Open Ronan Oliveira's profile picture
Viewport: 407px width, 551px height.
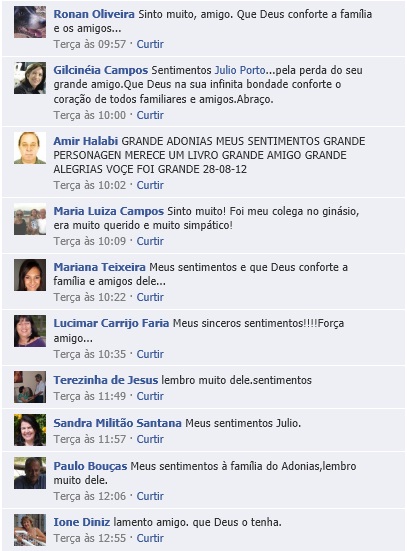pyautogui.click(x=30, y=22)
